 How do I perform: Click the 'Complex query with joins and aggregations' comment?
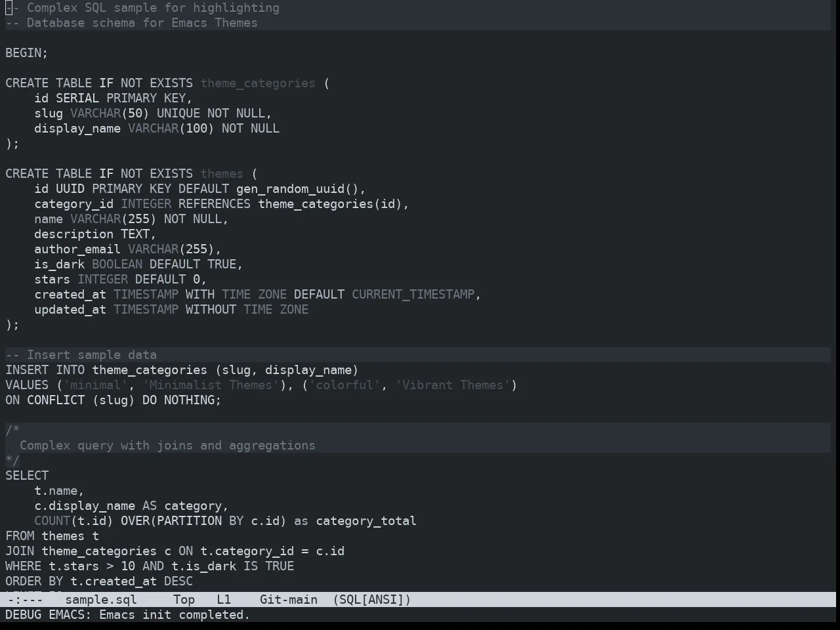tap(167, 445)
